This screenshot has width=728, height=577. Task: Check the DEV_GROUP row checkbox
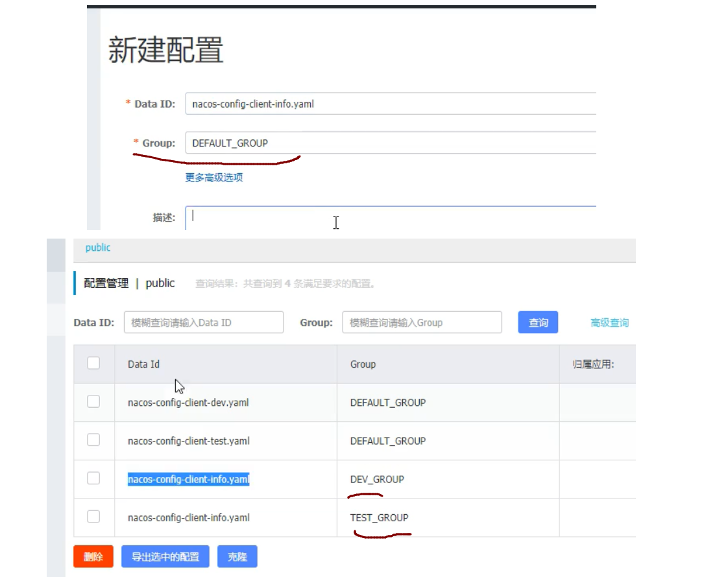(x=93, y=478)
